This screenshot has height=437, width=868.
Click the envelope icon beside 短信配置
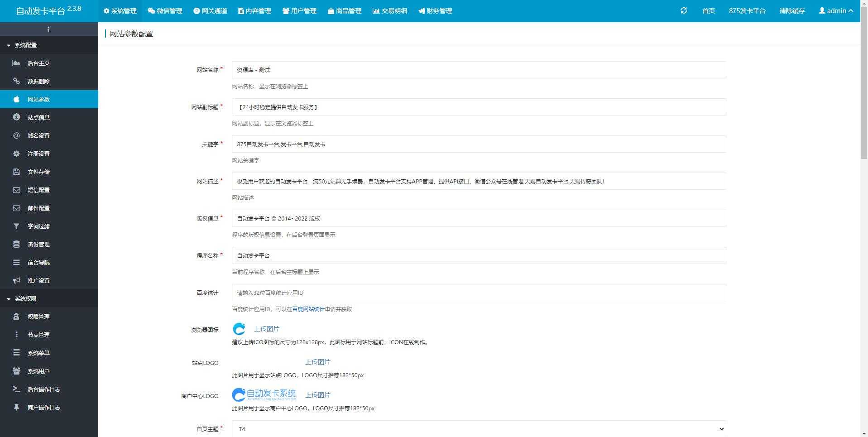click(16, 190)
